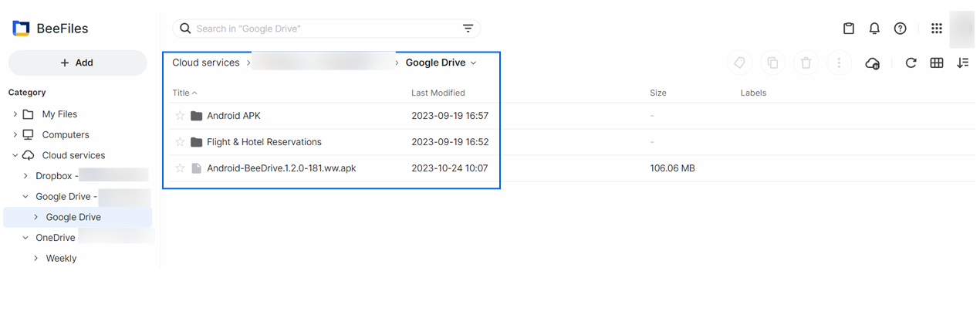Click the help question mark icon

click(x=900, y=29)
